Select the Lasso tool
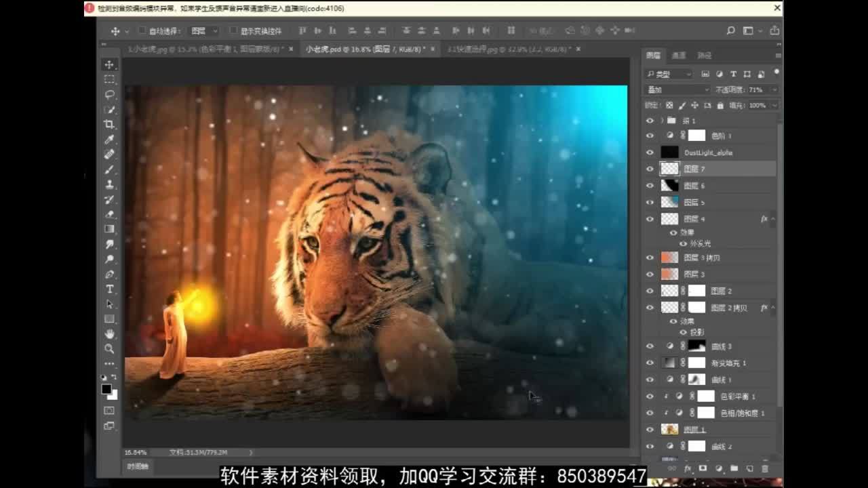Screen dimensions: 868x488 tap(109, 94)
